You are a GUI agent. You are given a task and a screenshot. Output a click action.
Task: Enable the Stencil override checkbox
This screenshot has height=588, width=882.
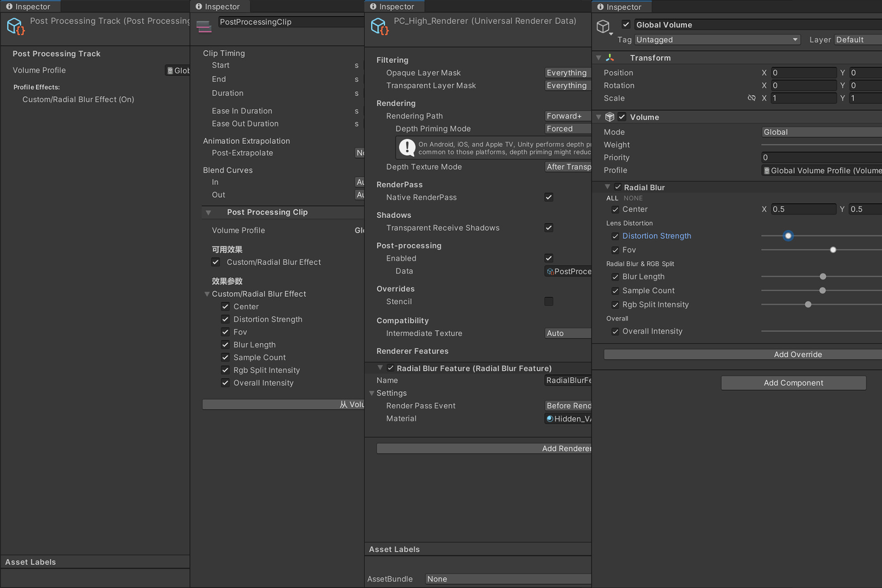pos(549,301)
